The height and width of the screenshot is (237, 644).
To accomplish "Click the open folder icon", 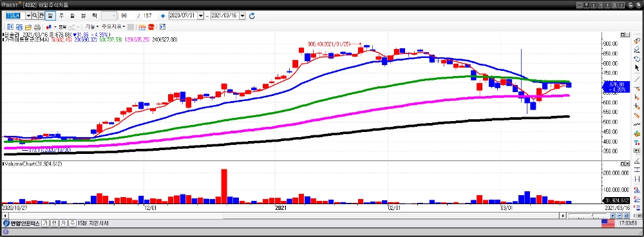I will [x=28, y=26].
